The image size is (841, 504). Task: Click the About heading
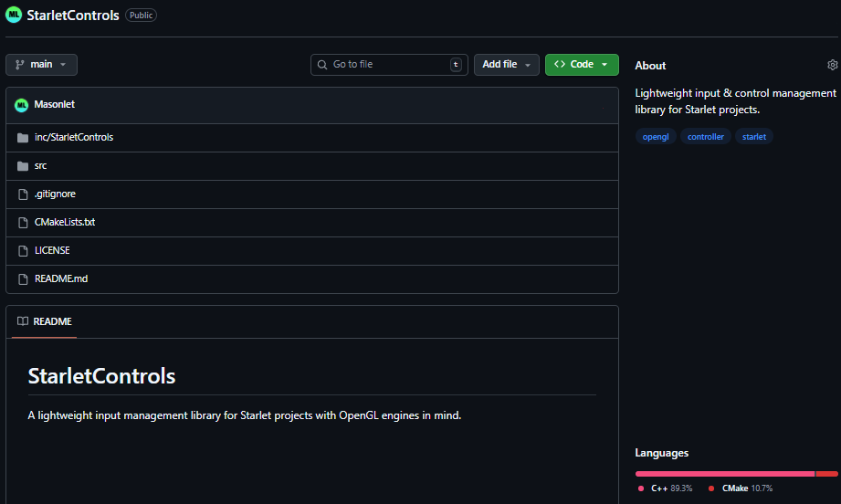pyautogui.click(x=650, y=66)
